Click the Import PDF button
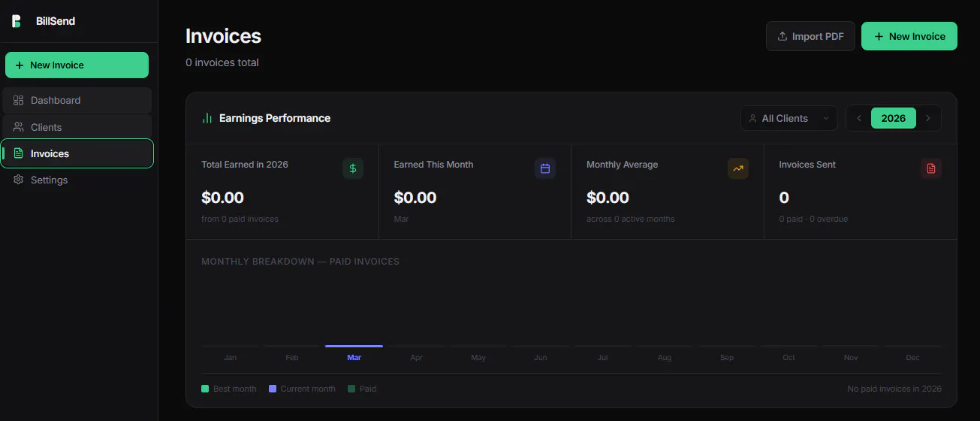 [x=810, y=36]
